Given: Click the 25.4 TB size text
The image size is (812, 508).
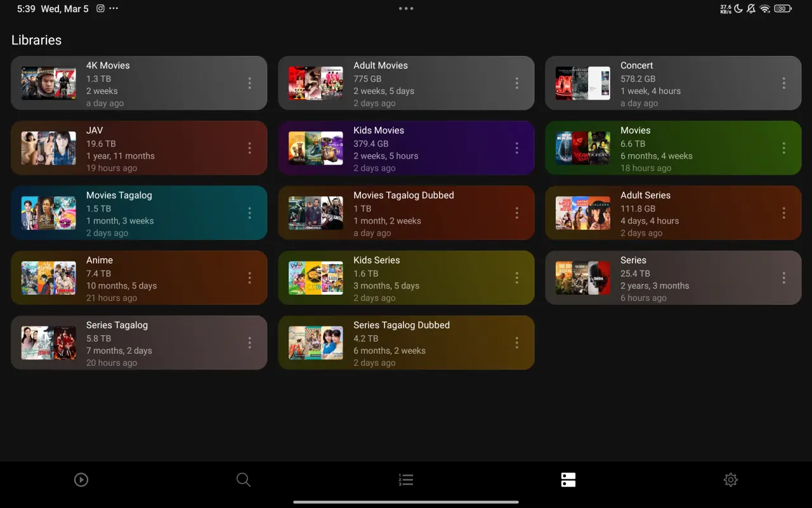Looking at the screenshot, I should point(635,273).
